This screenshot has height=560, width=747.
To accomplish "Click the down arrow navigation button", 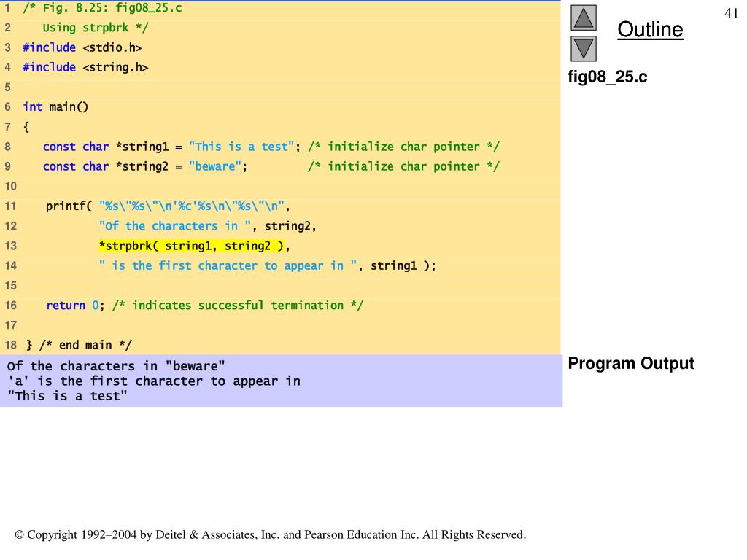I will pos(583,49).
